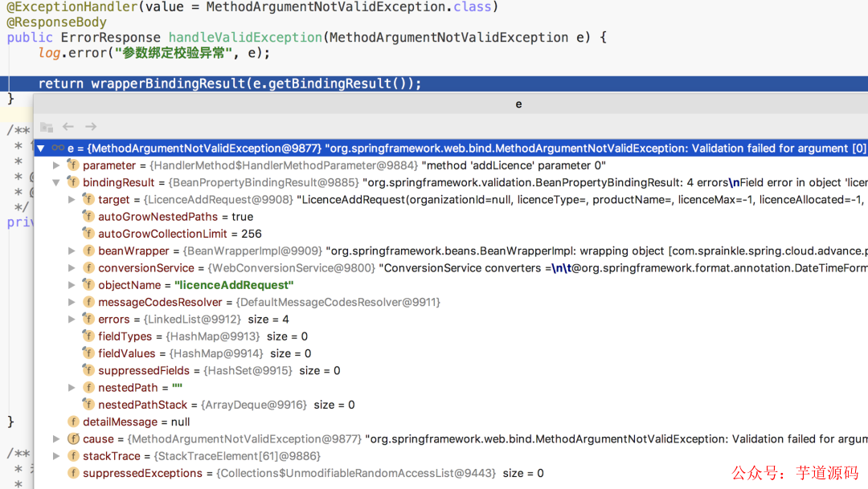Expand the errors LinkedList node
Screen dimensions: 868x489
pos(72,320)
